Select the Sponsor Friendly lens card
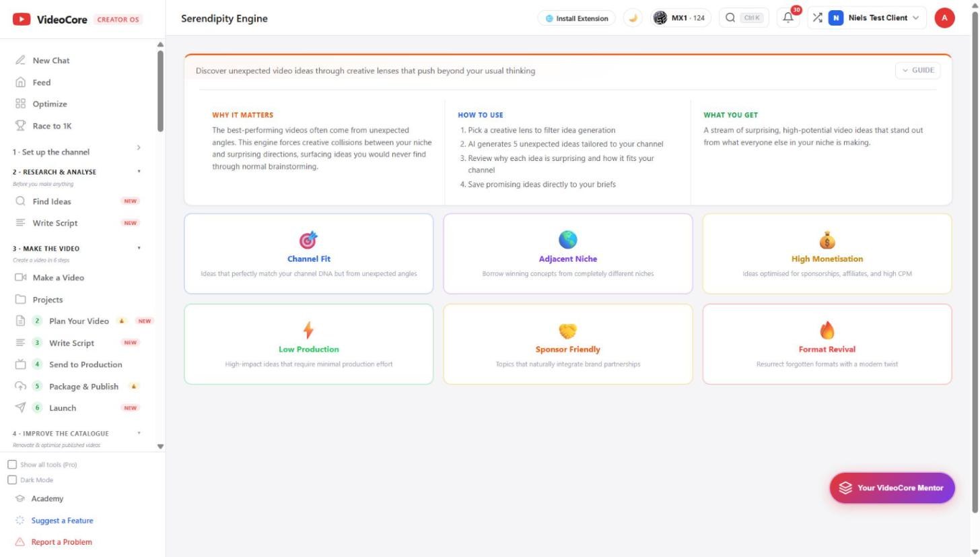Screen dimensions: 980x557 click(568, 344)
